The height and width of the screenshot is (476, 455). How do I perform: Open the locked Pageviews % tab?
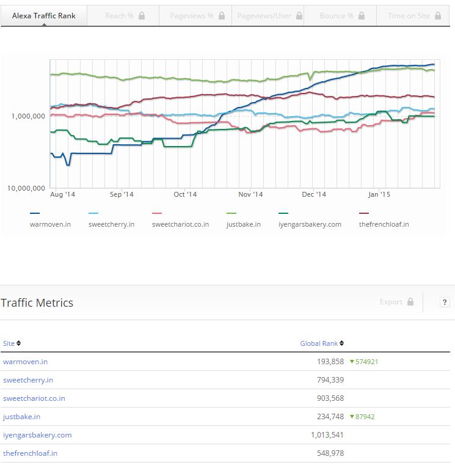click(x=195, y=15)
